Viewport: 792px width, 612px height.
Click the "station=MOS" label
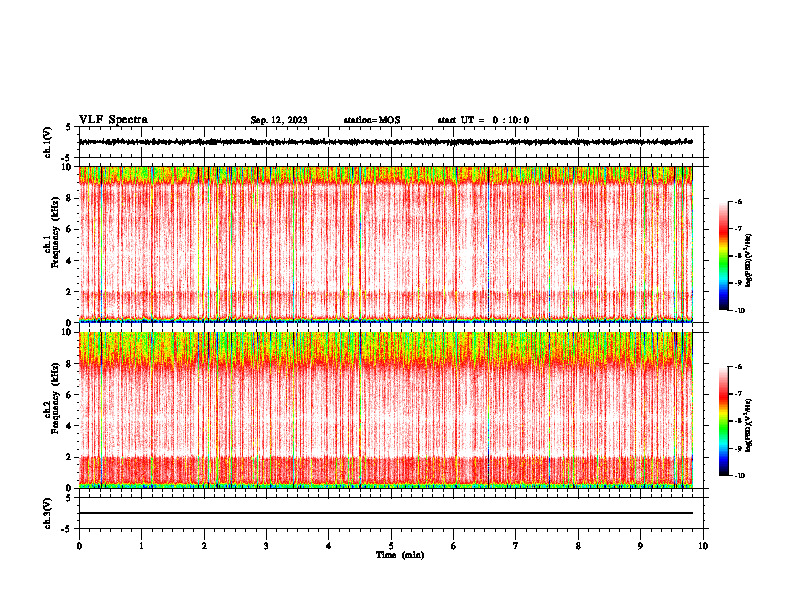coord(372,120)
